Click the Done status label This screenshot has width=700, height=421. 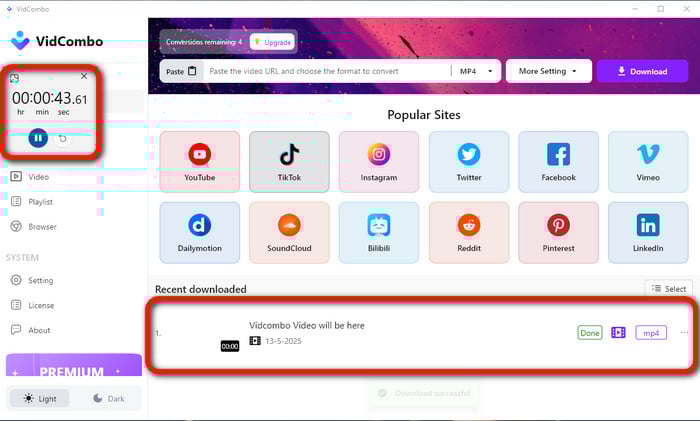click(590, 333)
